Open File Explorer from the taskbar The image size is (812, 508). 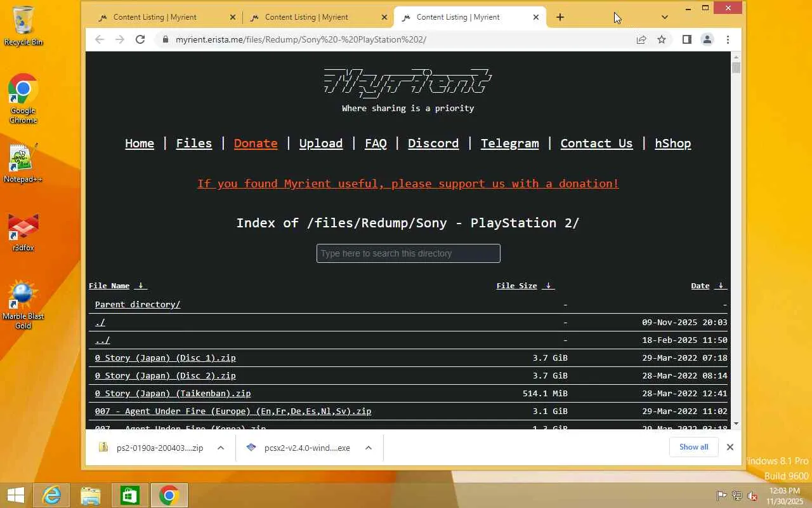91,495
